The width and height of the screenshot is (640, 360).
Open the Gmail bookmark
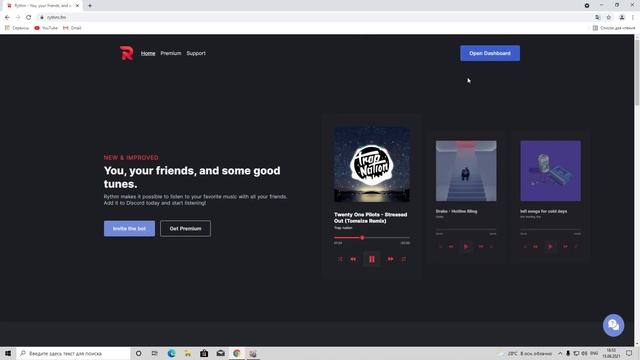tap(72, 28)
